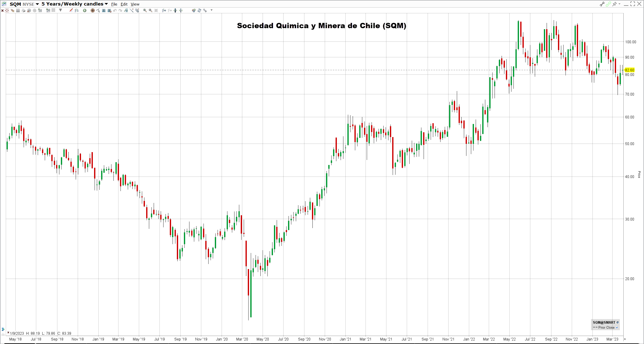Click the 1/9/2023 H: 88.19 status readout
Screen dimensions: 644x344
coord(41,333)
